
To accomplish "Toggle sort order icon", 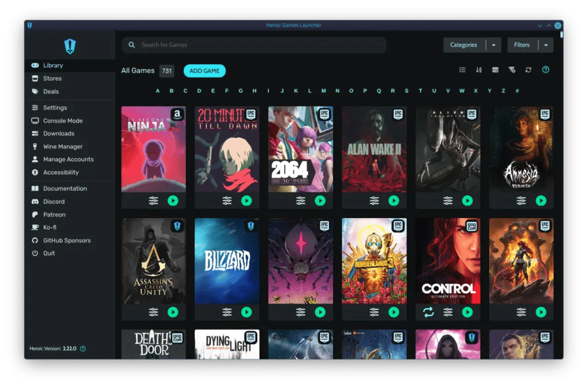I will pos(479,70).
